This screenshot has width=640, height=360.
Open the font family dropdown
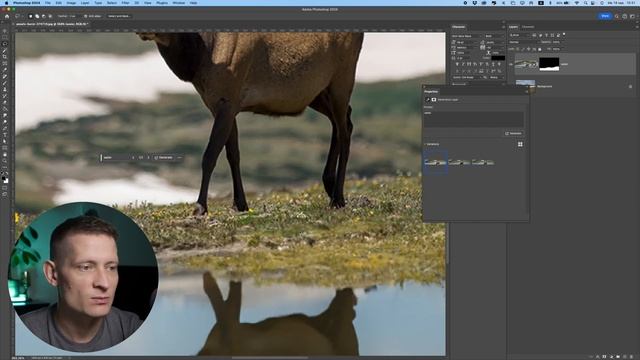tap(467, 36)
